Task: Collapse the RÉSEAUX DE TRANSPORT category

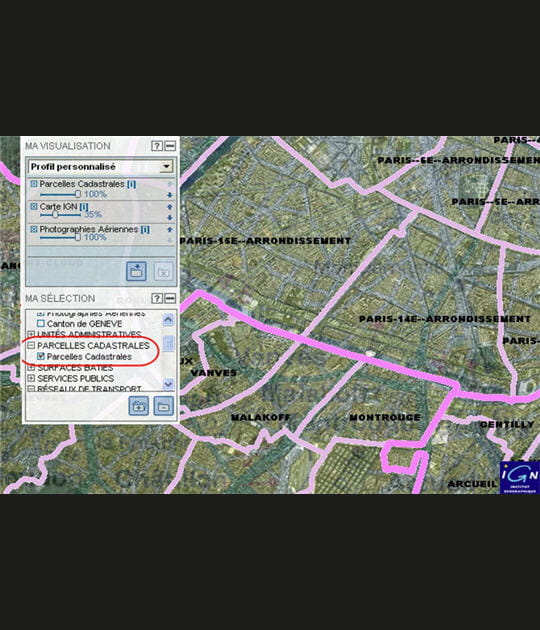Action: pos(31,389)
